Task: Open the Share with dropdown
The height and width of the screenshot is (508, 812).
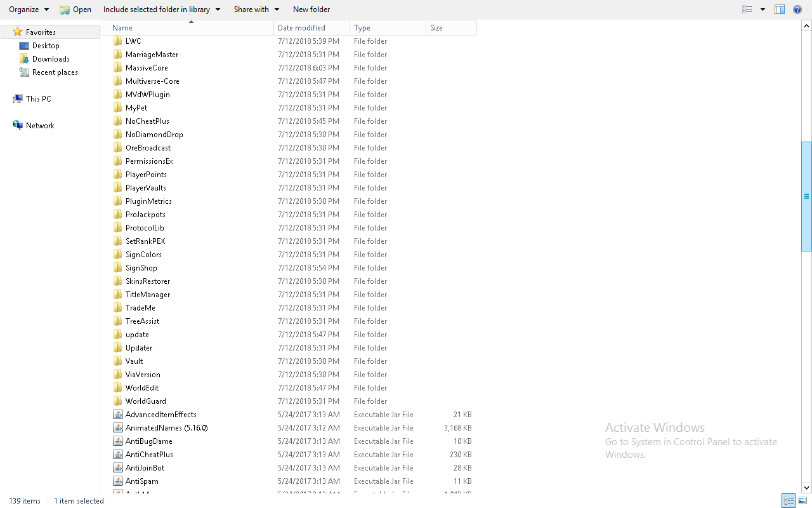Action: (256, 10)
